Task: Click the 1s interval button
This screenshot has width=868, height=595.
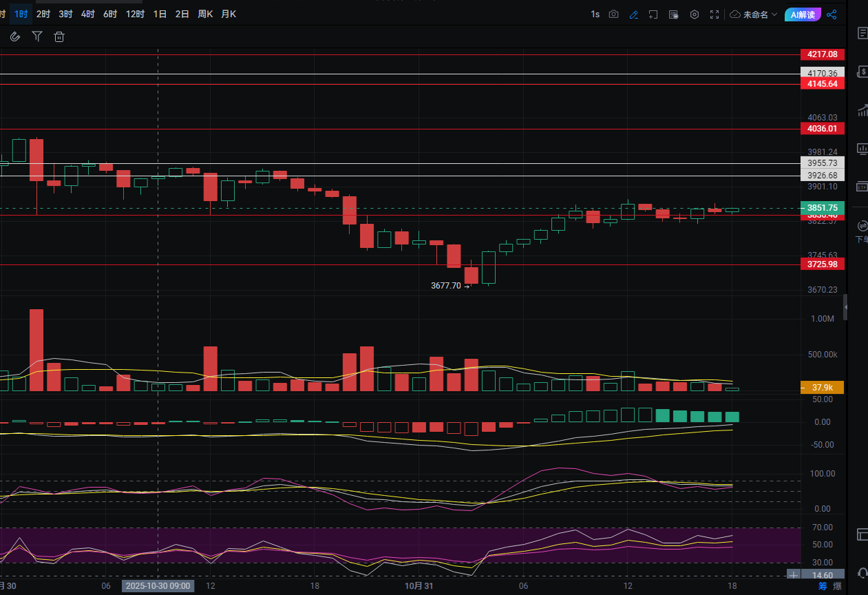Action: 595,14
